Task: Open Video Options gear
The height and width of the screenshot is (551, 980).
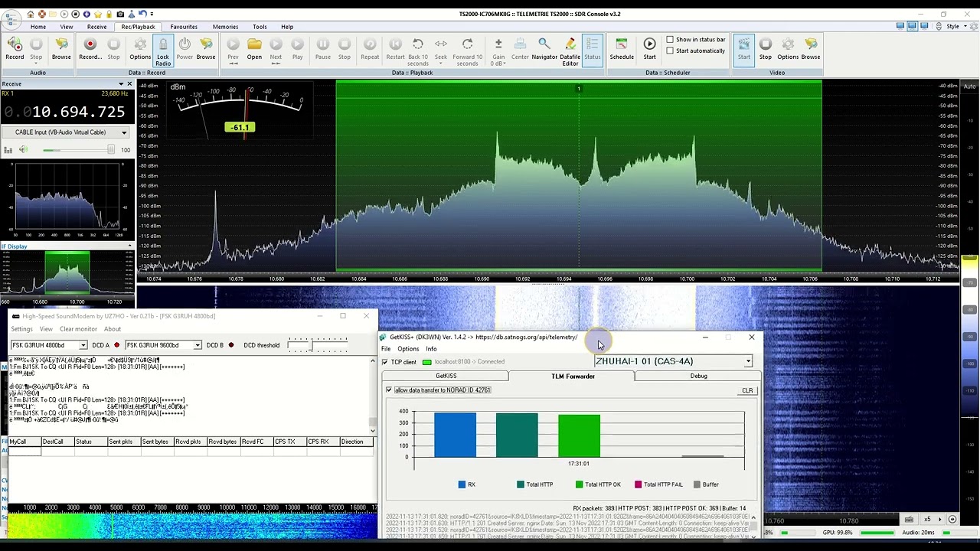Action: (788, 49)
